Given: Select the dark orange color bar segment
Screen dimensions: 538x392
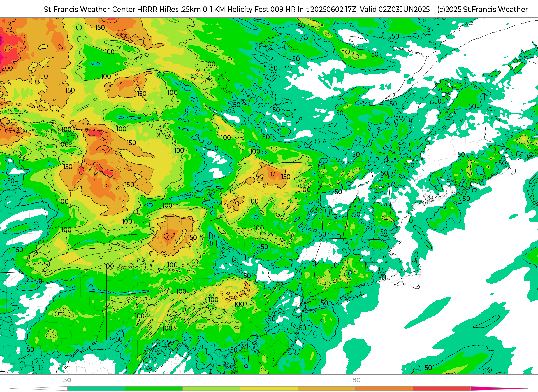Looking at the screenshot, I should click(384, 389).
